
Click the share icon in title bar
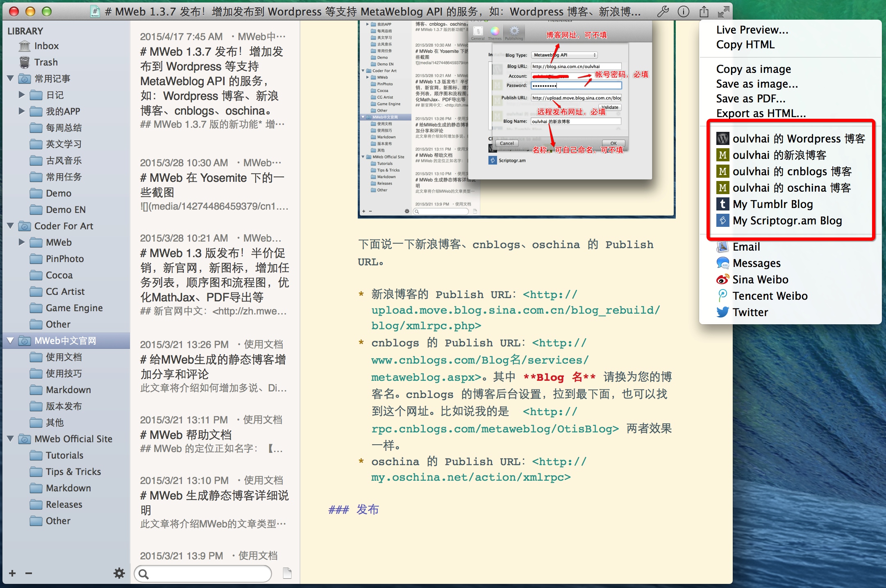pyautogui.click(x=704, y=11)
